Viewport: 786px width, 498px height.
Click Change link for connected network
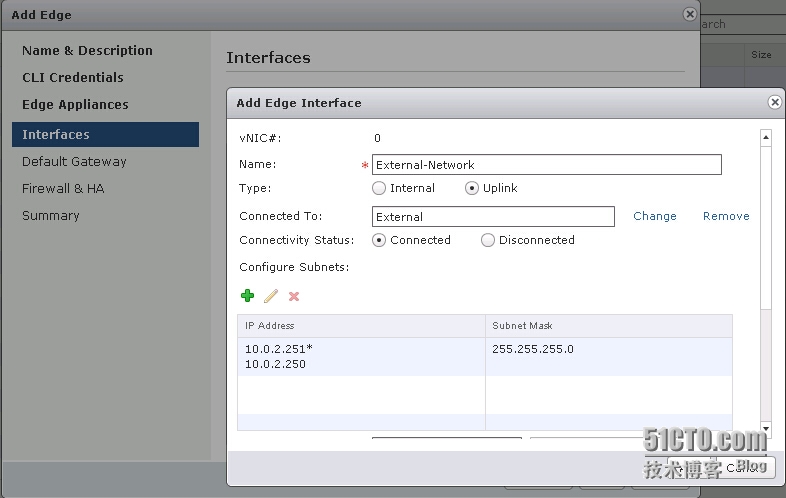click(655, 216)
